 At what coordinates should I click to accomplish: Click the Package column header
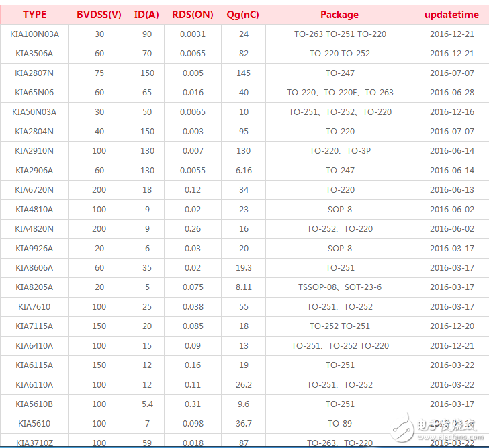pos(339,15)
